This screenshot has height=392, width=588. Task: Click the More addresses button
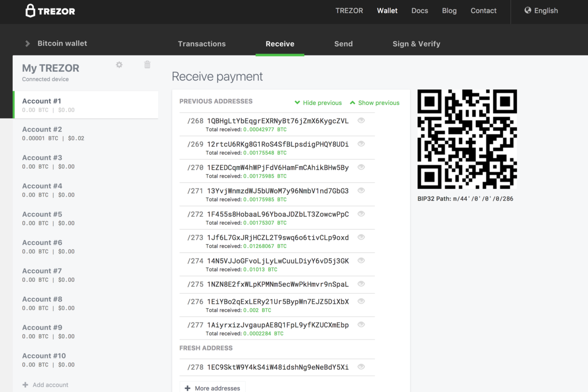coord(212,388)
